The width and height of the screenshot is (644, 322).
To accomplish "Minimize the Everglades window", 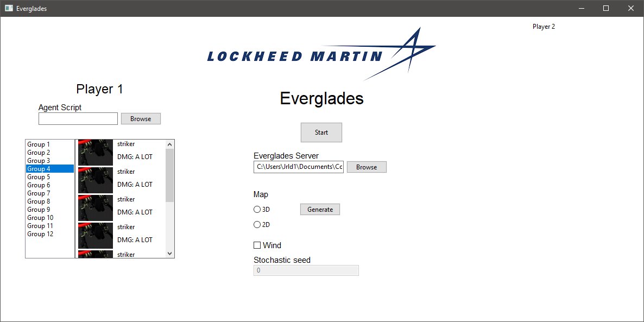I will (x=581, y=8).
